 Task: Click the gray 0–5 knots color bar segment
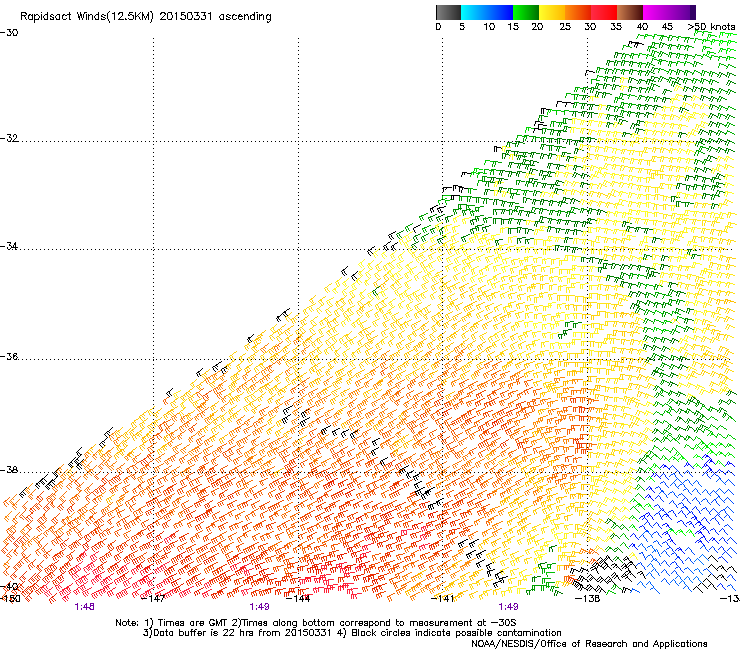point(448,12)
